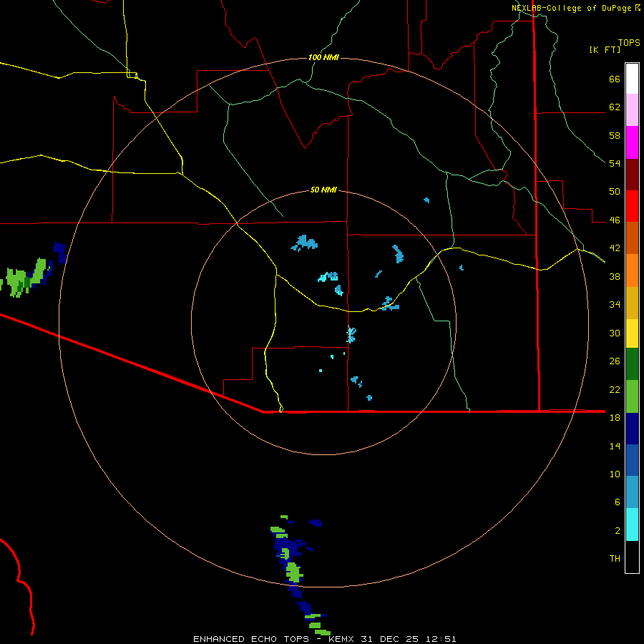Click the dark green legend swatch
Screen dimensions: 644x644
pyautogui.click(x=632, y=364)
